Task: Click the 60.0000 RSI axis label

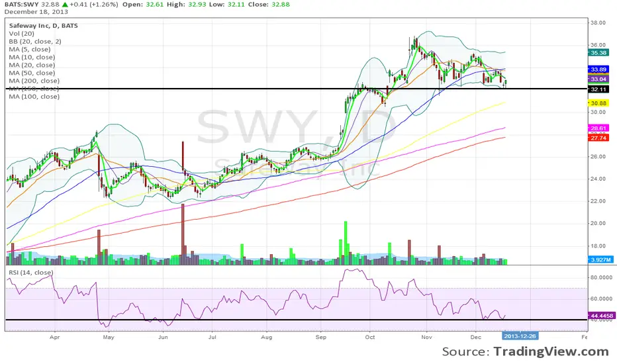Action: (x=601, y=298)
